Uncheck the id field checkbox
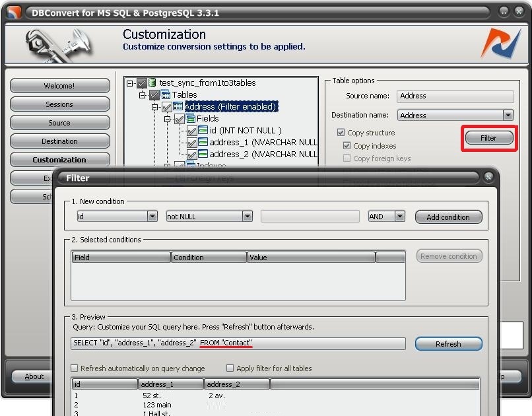Image resolution: width=532 pixels, height=416 pixels. click(x=191, y=131)
